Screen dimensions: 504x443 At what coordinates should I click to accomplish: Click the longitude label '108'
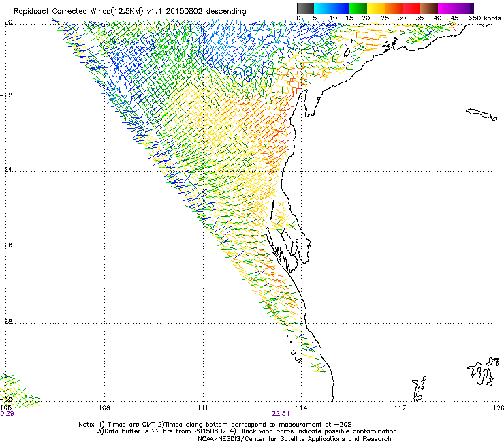[x=104, y=408]
